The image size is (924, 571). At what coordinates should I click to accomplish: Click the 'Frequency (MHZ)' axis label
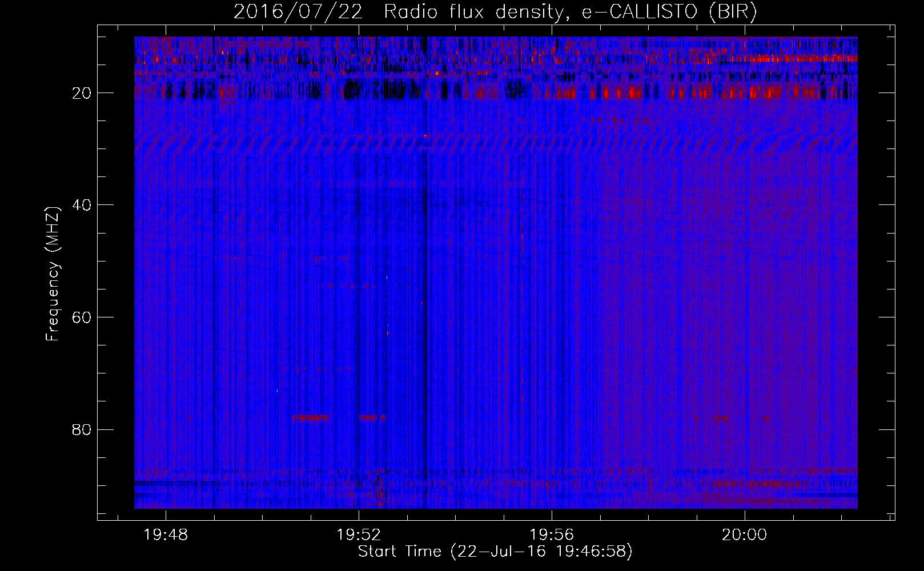coord(53,274)
